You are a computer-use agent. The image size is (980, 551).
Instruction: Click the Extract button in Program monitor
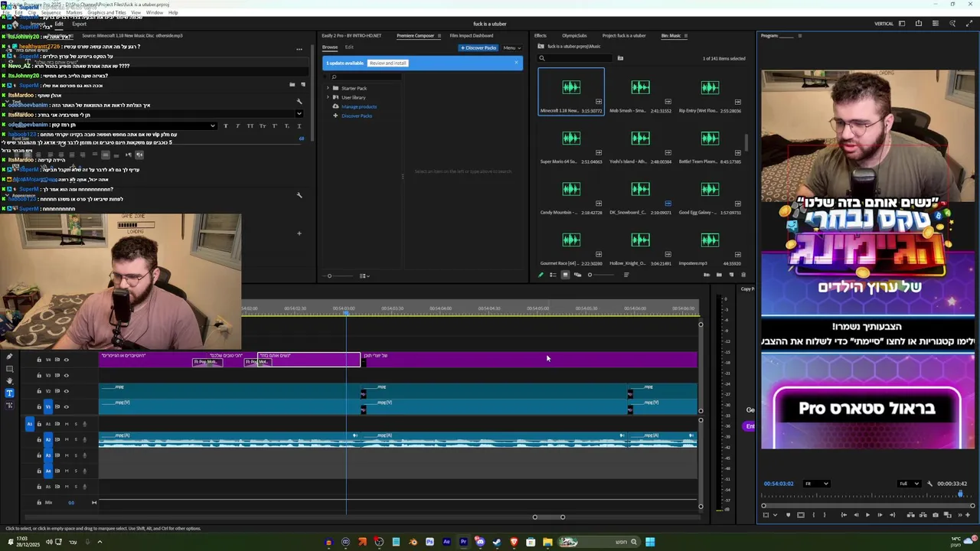coord(923,515)
